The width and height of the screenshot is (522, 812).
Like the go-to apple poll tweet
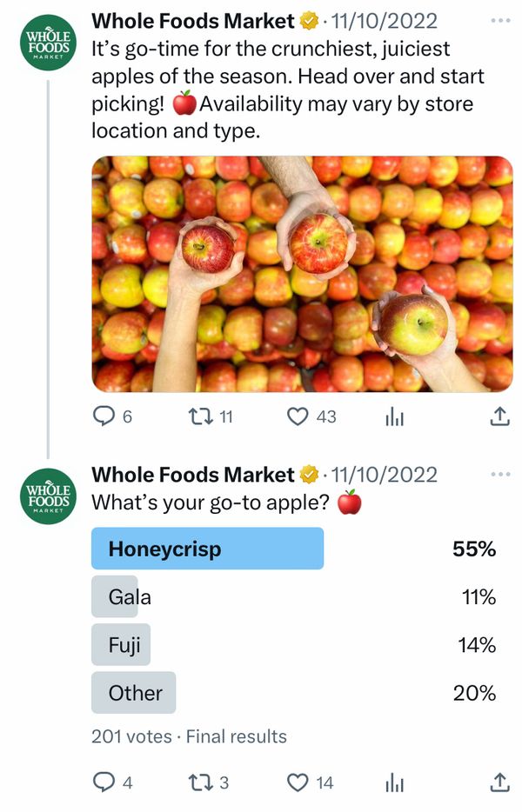(298, 782)
